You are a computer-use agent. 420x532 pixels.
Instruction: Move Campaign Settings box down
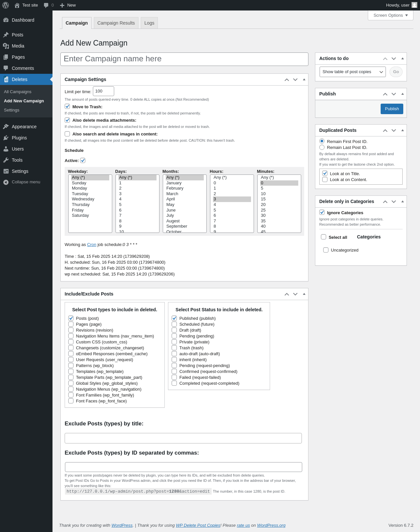click(x=295, y=80)
